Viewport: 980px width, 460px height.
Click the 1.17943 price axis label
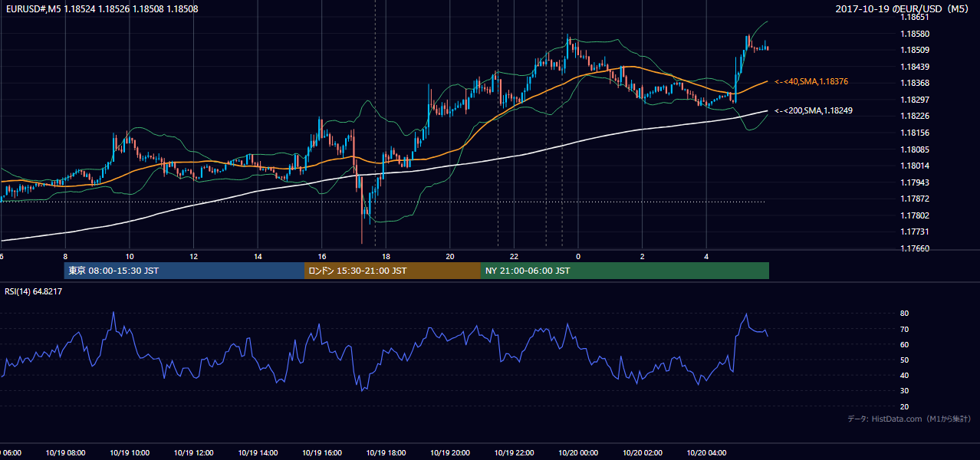point(913,182)
